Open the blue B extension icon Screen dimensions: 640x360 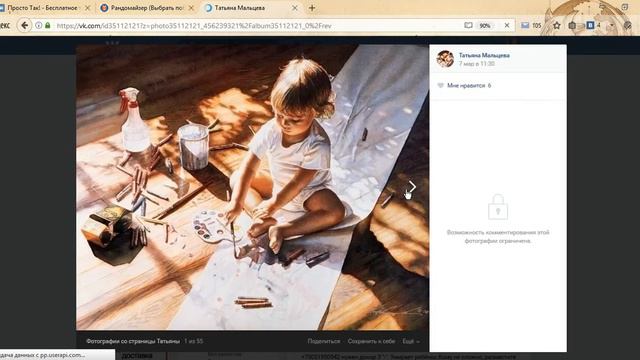pos(590,25)
